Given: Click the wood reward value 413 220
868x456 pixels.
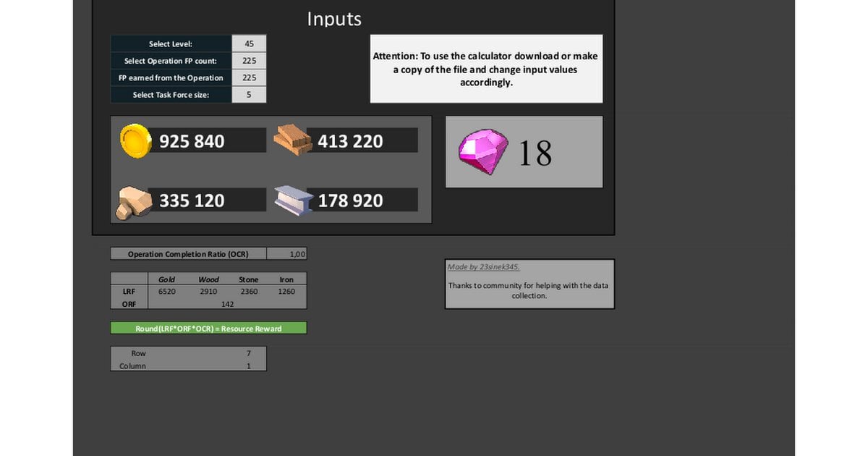Looking at the screenshot, I should (350, 141).
